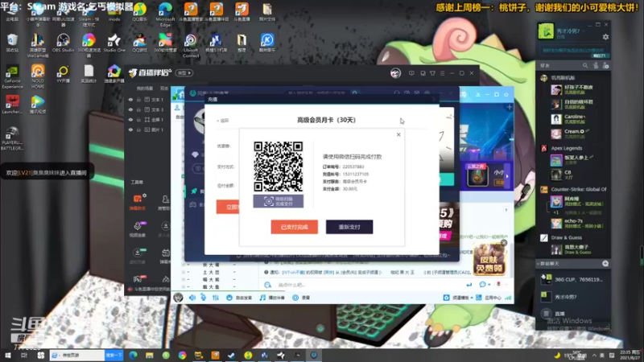Open File Explorer from the taskbar
644x362 pixels.
click(x=150, y=355)
